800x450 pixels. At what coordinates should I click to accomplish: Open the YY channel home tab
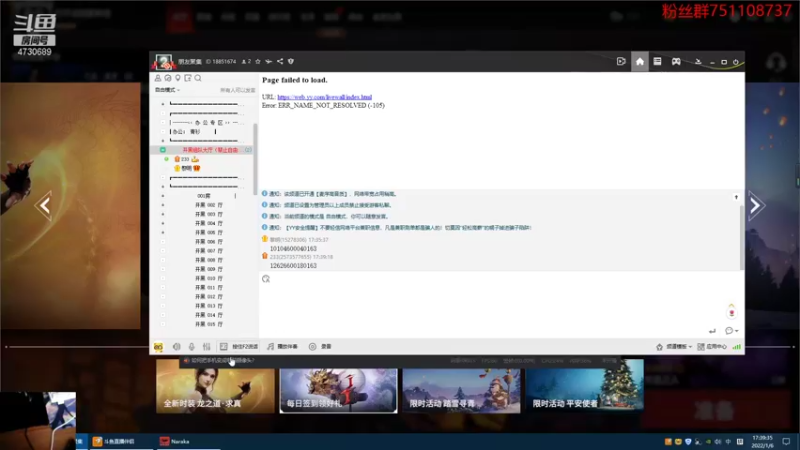(639, 62)
